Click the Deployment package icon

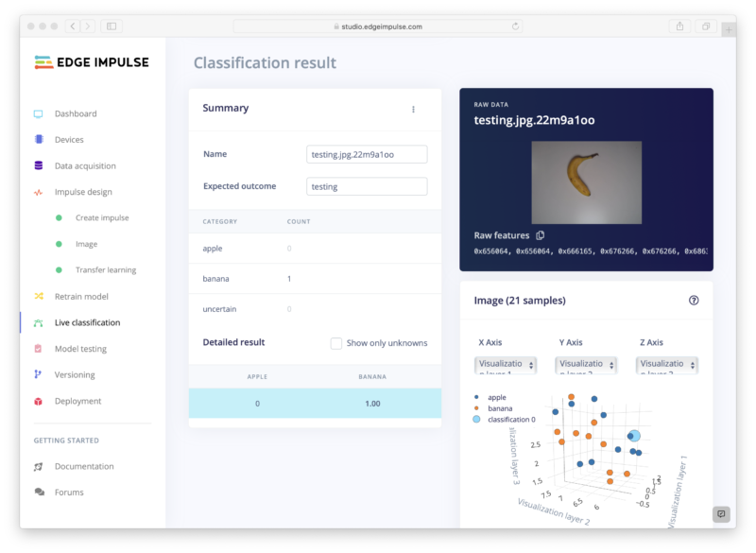coord(39,401)
